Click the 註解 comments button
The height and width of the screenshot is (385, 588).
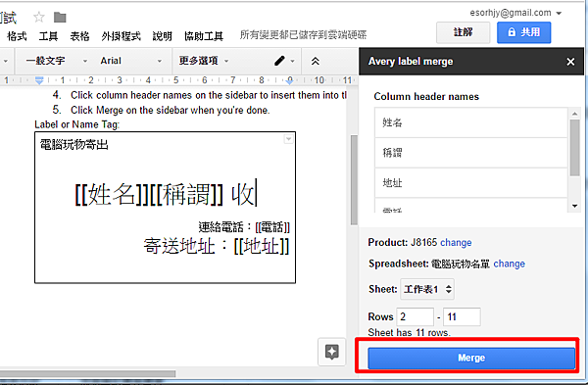click(464, 32)
